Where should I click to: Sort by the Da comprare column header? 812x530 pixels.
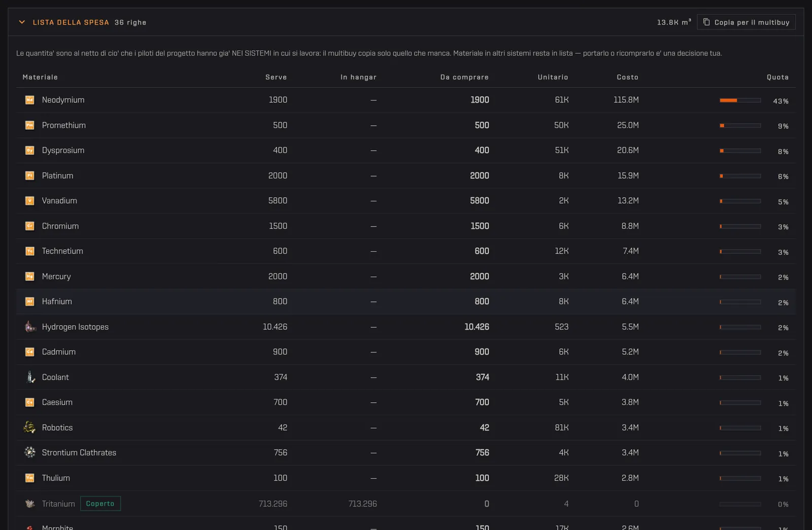point(464,77)
